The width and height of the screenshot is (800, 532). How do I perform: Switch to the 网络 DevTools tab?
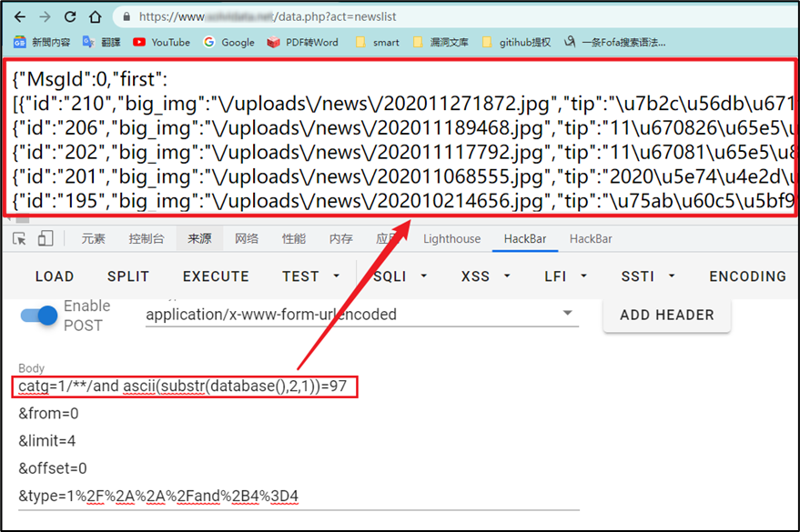coord(247,238)
